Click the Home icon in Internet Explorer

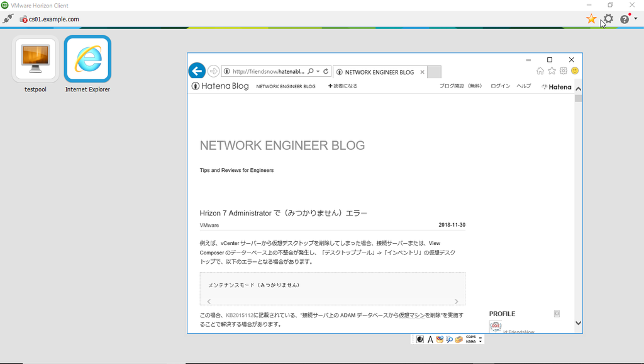tap(540, 71)
